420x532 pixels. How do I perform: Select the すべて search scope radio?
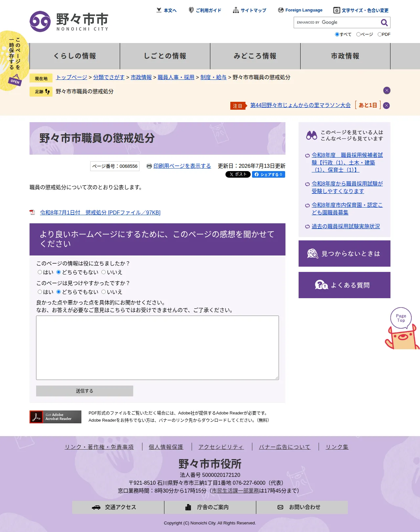pos(337,34)
